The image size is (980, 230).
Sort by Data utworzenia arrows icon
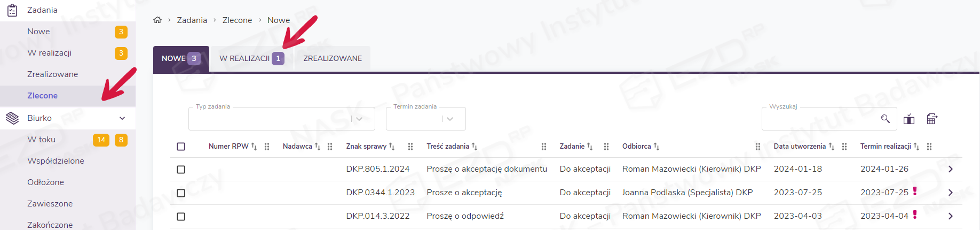[x=831, y=147]
